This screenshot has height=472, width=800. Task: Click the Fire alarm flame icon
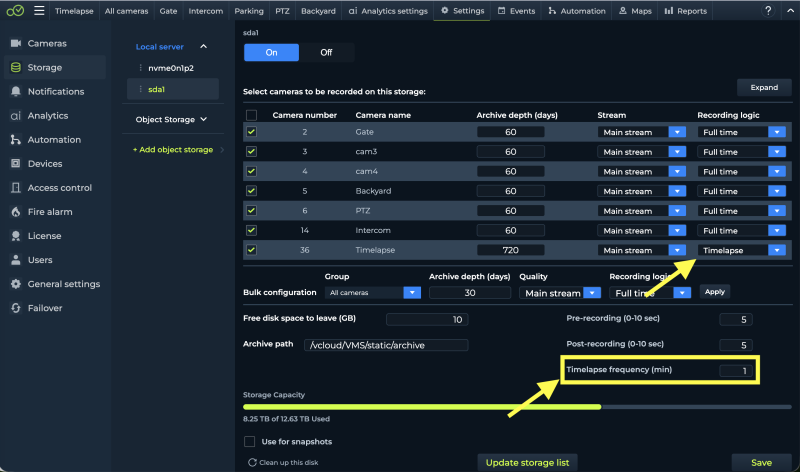pos(16,212)
